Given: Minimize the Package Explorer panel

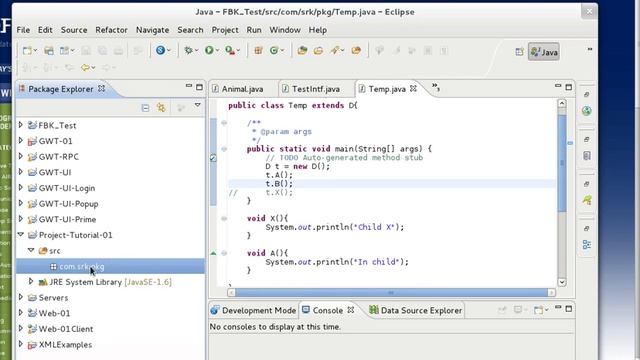Looking at the screenshot, I should pyautogui.click(x=189, y=86).
